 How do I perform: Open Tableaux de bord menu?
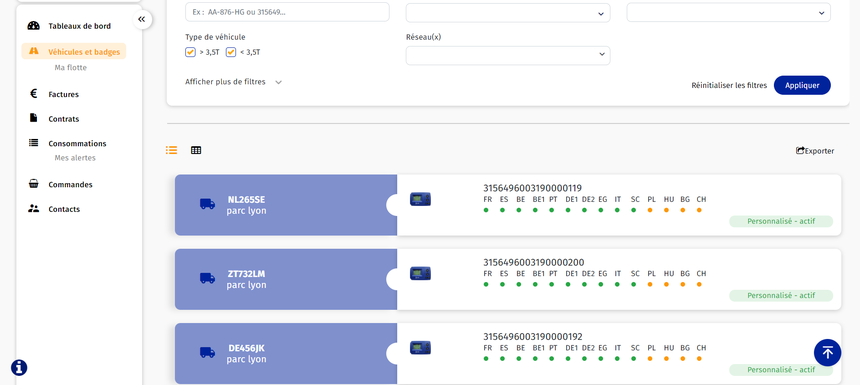pos(80,26)
